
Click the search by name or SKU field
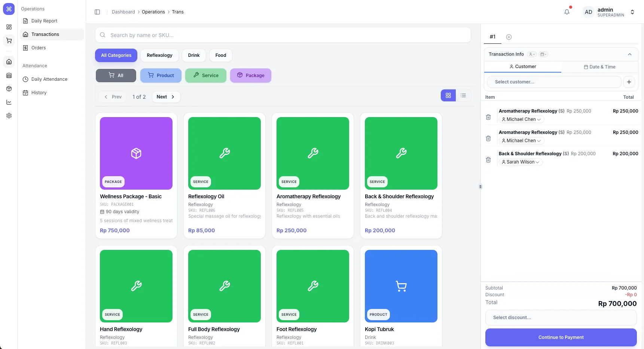pos(283,35)
